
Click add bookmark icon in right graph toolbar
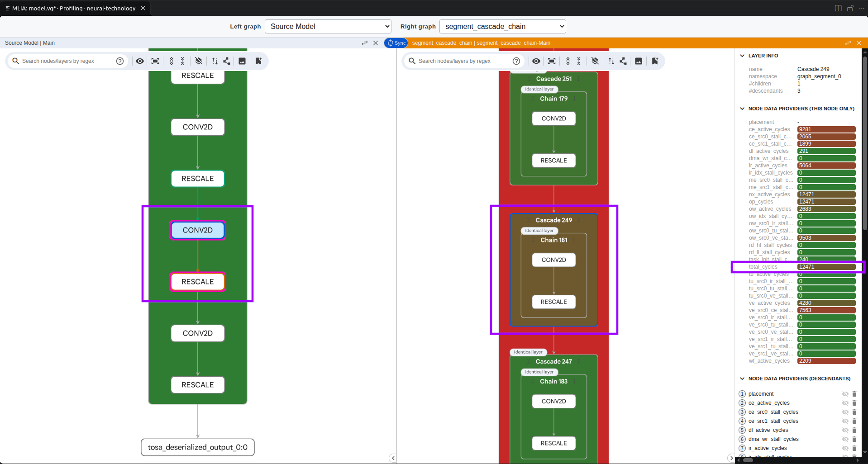pos(655,61)
